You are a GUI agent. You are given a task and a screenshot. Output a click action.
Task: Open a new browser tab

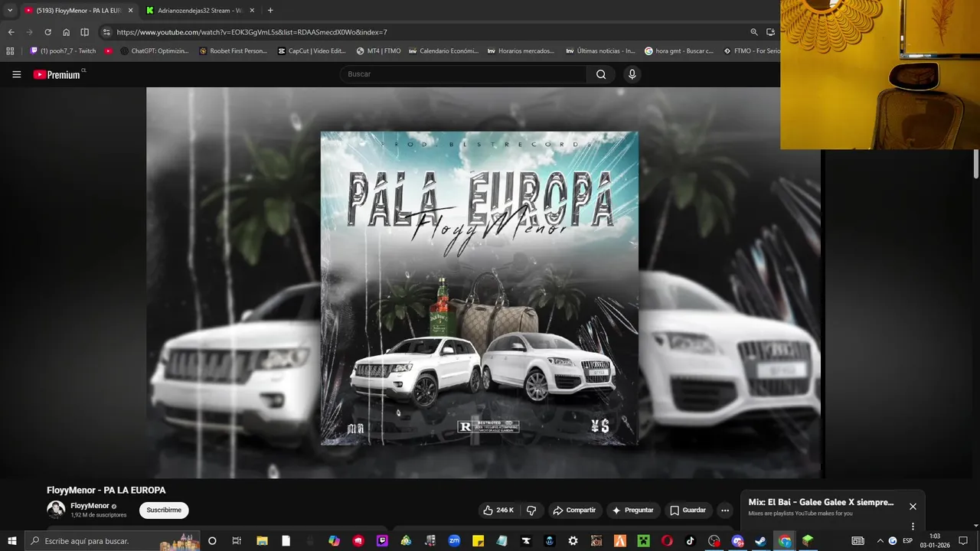pyautogui.click(x=270, y=11)
